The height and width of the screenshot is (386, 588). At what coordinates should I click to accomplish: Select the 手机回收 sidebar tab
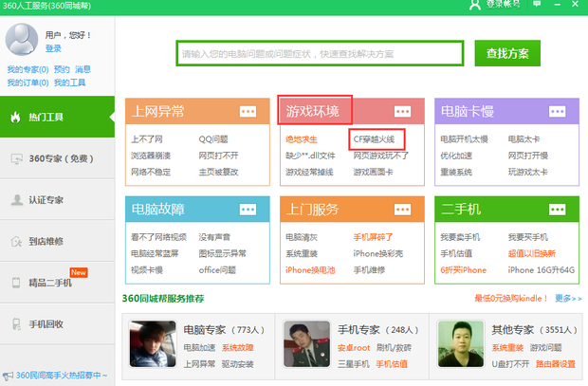(x=57, y=324)
